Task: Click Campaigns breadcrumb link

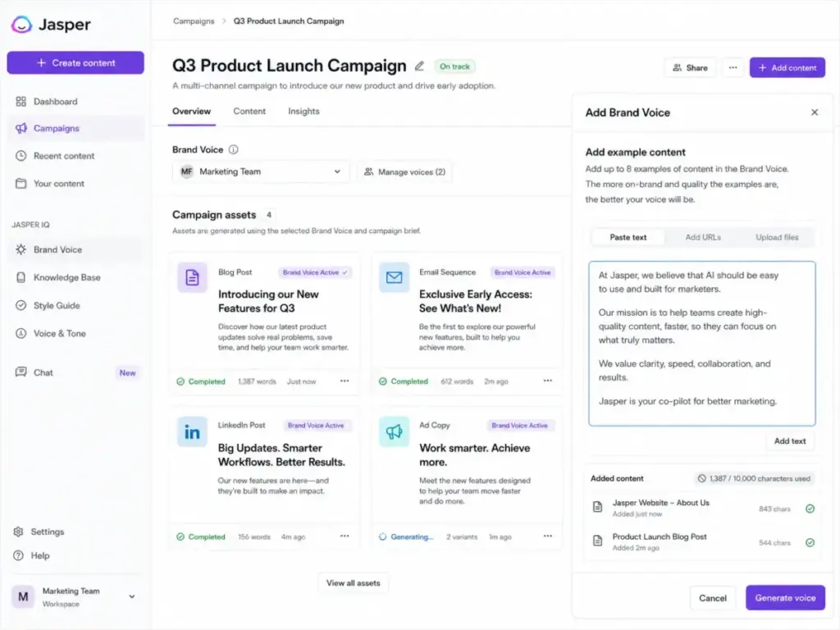Action: click(x=194, y=21)
